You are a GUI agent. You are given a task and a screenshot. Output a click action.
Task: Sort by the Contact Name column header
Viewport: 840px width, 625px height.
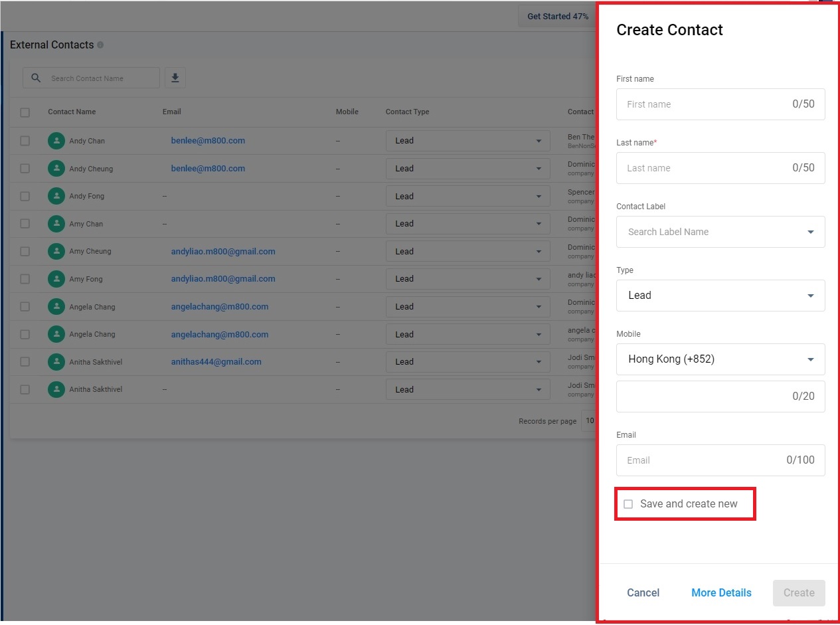click(72, 112)
